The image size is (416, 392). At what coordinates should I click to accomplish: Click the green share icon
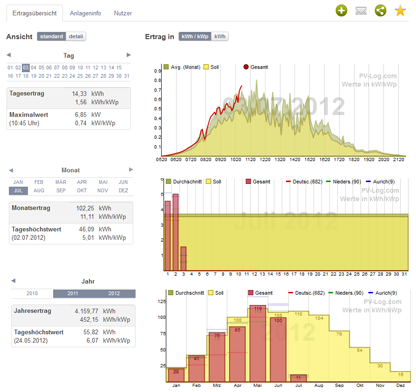click(x=380, y=11)
